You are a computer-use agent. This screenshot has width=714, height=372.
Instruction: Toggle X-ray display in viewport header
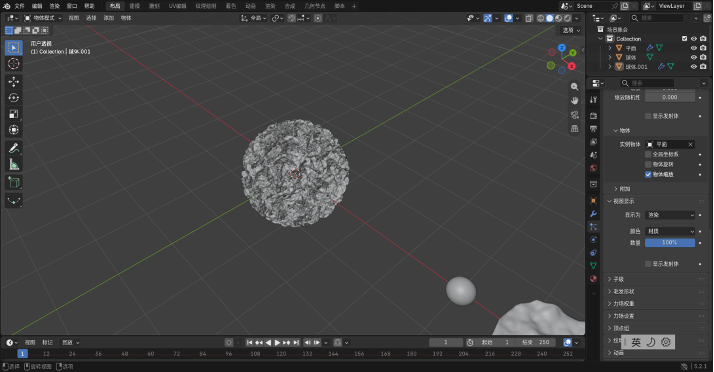529,18
